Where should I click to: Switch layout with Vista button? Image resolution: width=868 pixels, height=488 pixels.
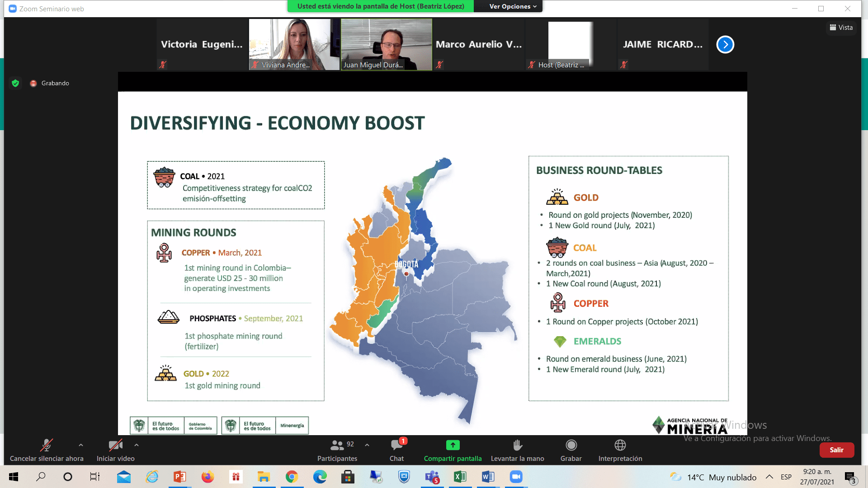(841, 28)
